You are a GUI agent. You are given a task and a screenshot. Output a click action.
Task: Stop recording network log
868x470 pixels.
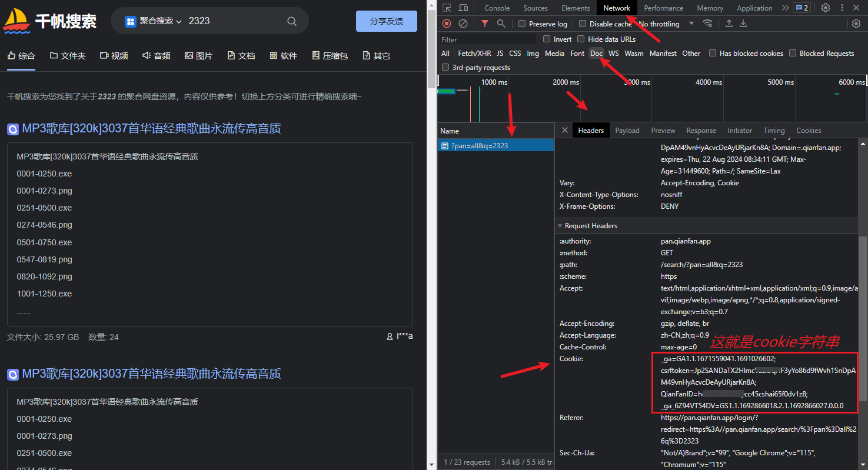click(x=447, y=24)
